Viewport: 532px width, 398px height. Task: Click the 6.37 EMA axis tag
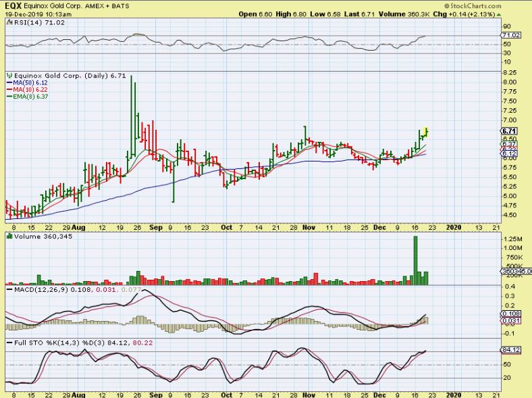508,144
